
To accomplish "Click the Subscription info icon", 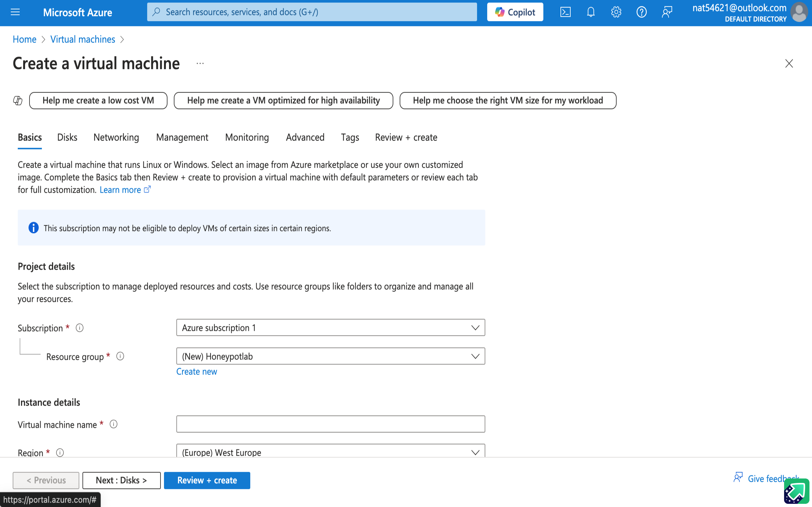I will [x=80, y=328].
